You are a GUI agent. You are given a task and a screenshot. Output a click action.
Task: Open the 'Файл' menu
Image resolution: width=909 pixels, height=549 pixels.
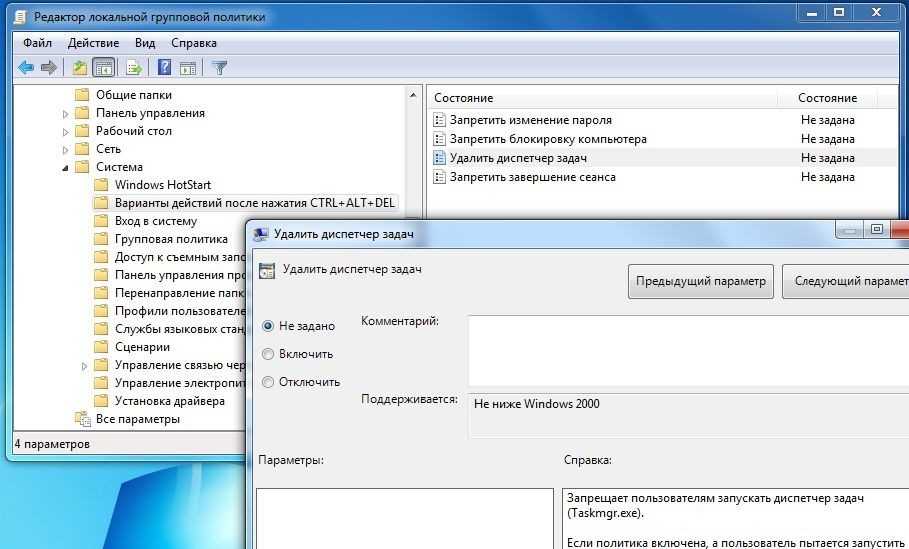click(38, 43)
